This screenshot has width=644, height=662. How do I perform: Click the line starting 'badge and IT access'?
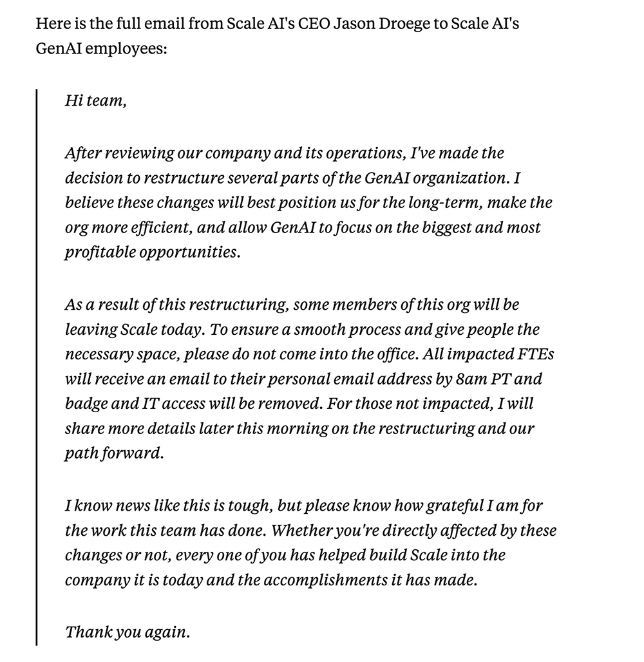pyautogui.click(x=299, y=404)
